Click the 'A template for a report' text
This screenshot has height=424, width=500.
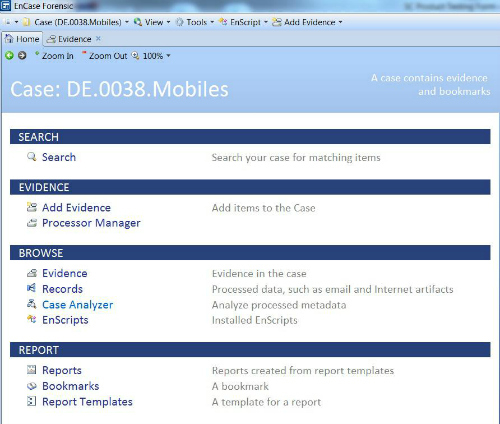pos(266,402)
